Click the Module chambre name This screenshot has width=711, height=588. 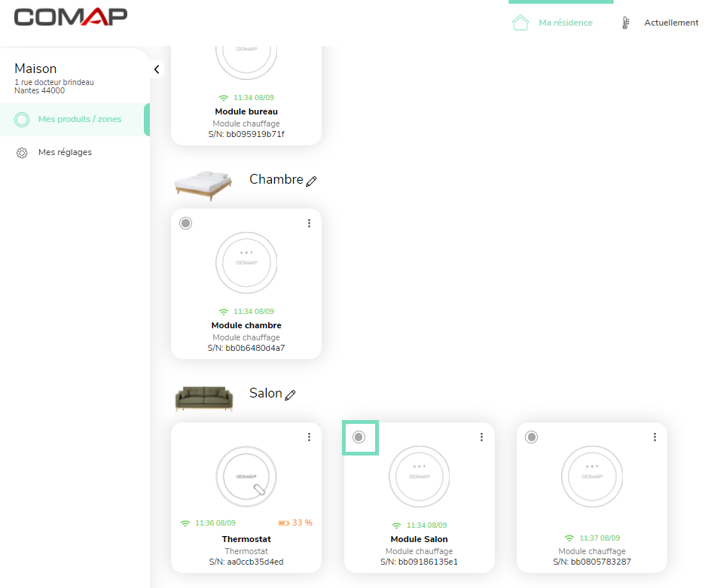(246, 325)
